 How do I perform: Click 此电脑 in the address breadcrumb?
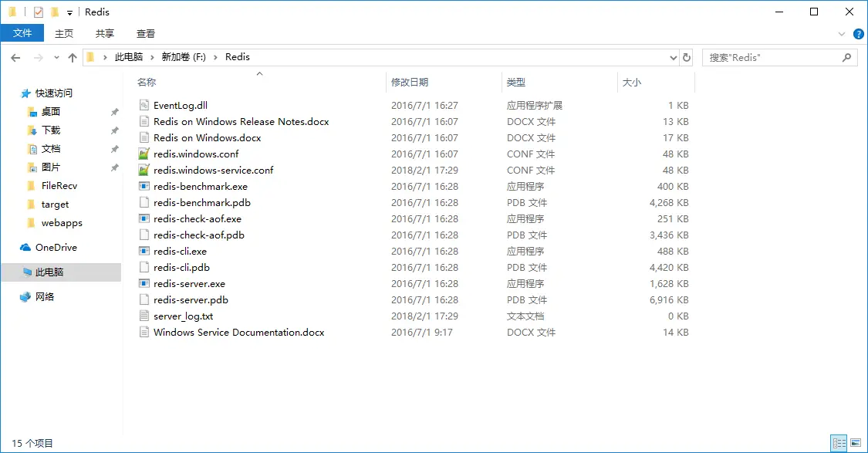[128, 57]
